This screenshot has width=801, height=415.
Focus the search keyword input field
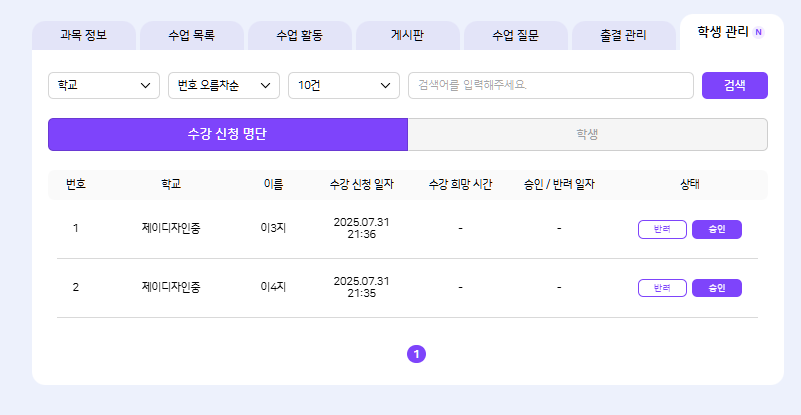tap(550, 86)
